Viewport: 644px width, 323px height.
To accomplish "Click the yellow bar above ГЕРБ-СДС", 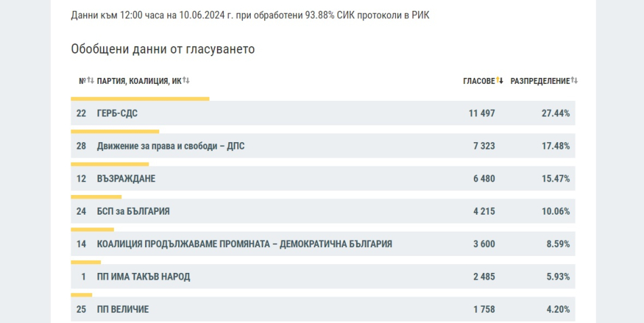I will point(140,99).
